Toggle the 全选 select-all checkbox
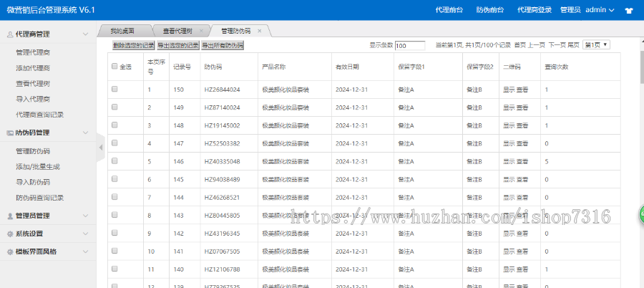 tap(114, 67)
